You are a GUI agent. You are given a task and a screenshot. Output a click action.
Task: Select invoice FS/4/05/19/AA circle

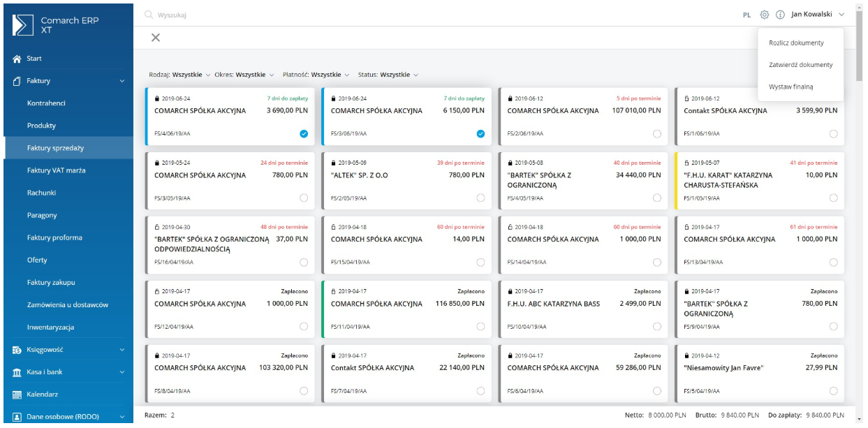(x=656, y=198)
